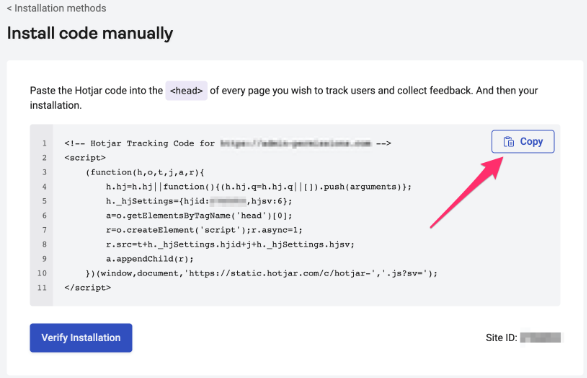Click the closing </script> tag line

click(x=88, y=288)
